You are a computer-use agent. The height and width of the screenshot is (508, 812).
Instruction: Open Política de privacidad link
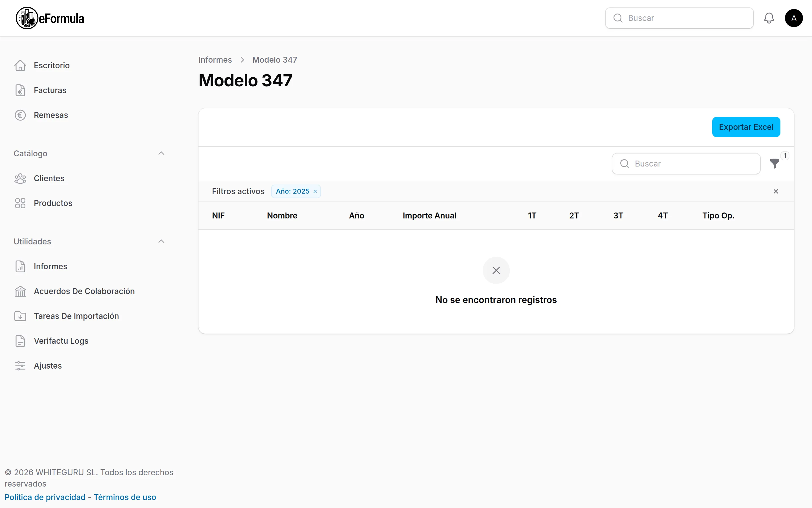click(x=45, y=497)
